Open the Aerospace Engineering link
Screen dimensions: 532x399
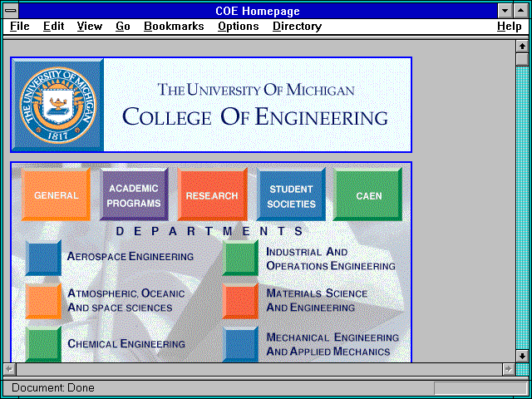[x=131, y=257]
